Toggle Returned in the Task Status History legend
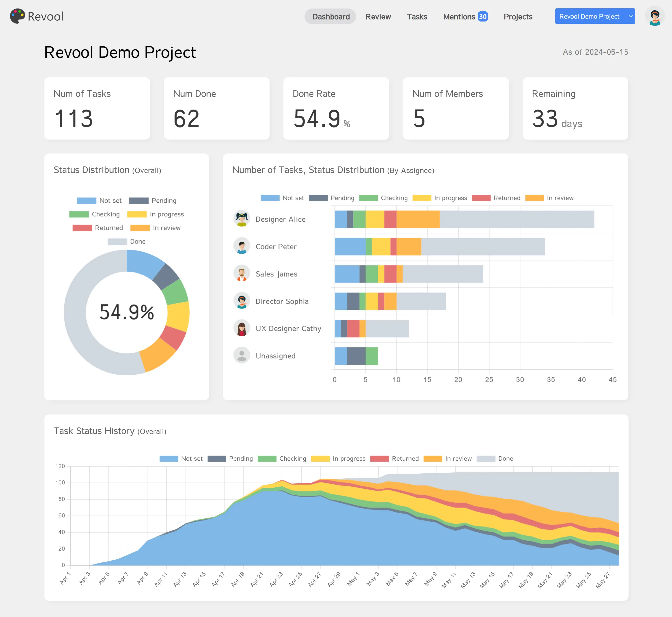The height and width of the screenshot is (617, 672). [394, 459]
